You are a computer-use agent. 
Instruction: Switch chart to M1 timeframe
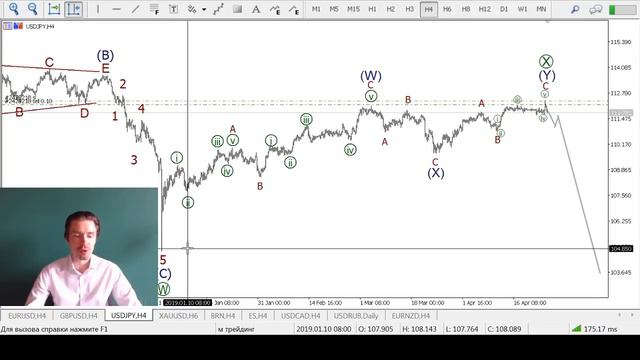point(316,9)
